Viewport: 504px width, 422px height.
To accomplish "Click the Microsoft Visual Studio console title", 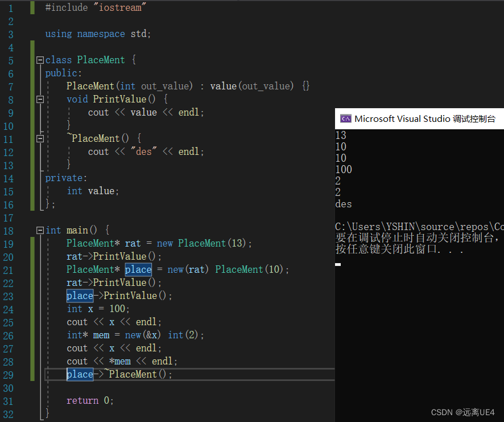I will 424,119.
